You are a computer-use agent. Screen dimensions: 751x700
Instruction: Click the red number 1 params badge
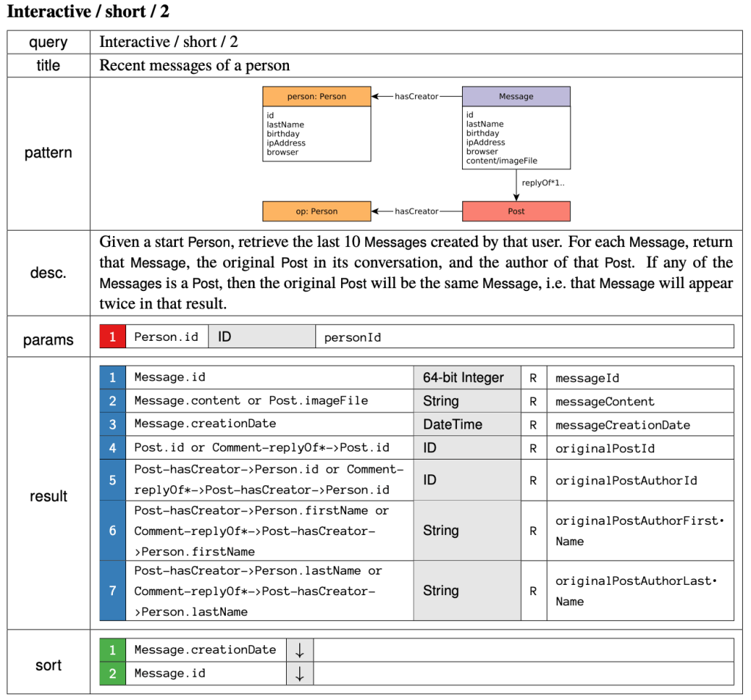pos(112,337)
